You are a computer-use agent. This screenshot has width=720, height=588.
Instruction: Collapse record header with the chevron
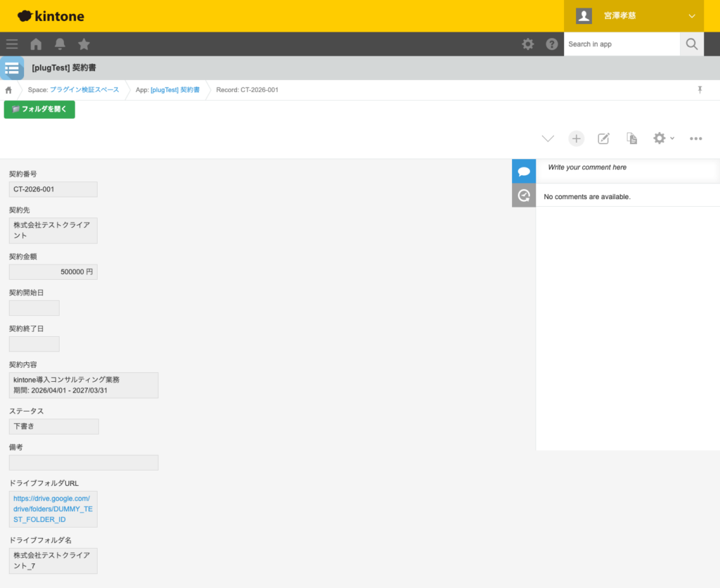pyautogui.click(x=548, y=139)
